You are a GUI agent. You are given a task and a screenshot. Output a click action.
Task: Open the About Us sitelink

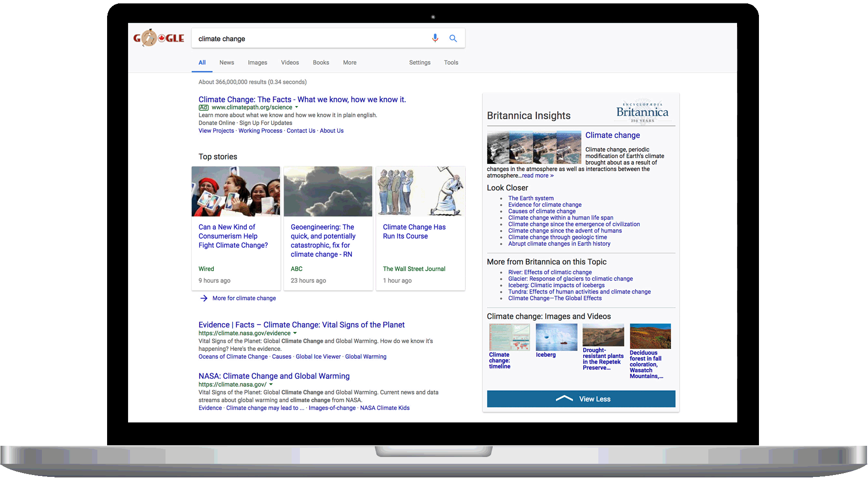point(332,131)
